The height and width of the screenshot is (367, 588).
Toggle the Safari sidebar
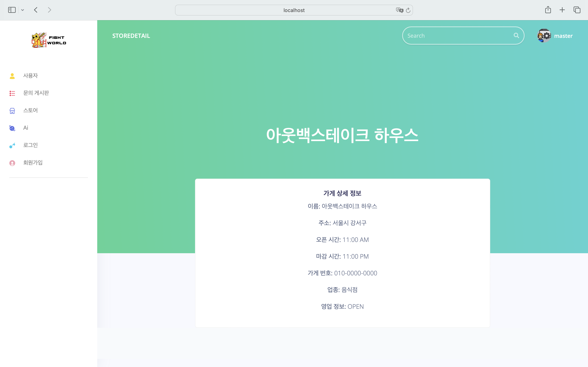(12, 10)
